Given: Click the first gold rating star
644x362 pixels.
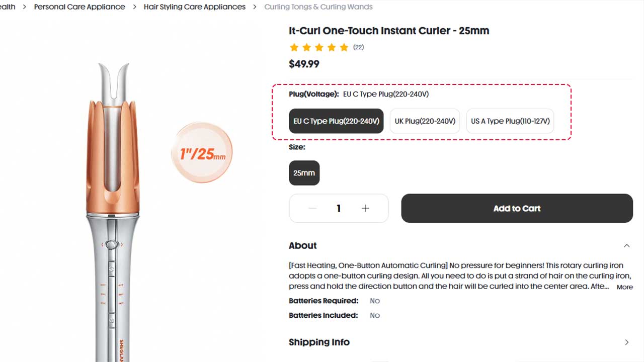Looking at the screenshot, I should [x=294, y=47].
